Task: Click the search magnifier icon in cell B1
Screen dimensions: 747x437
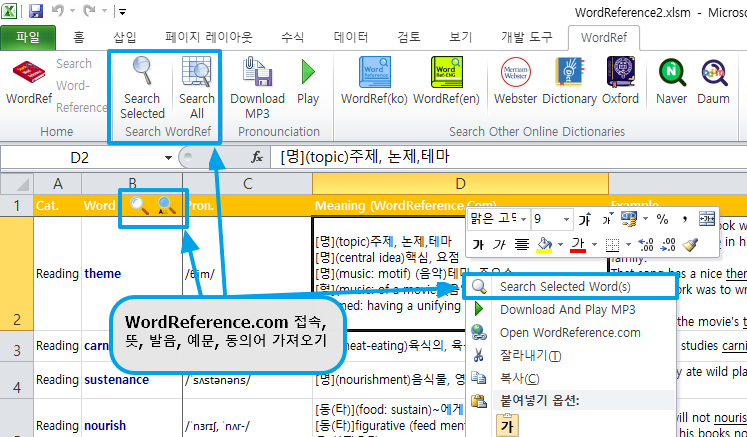Action: (140, 205)
